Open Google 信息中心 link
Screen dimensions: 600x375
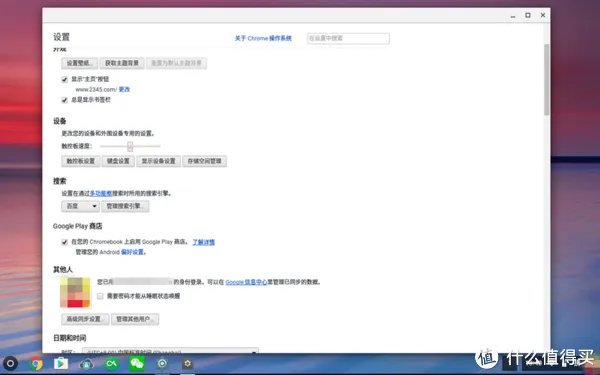[246, 282]
